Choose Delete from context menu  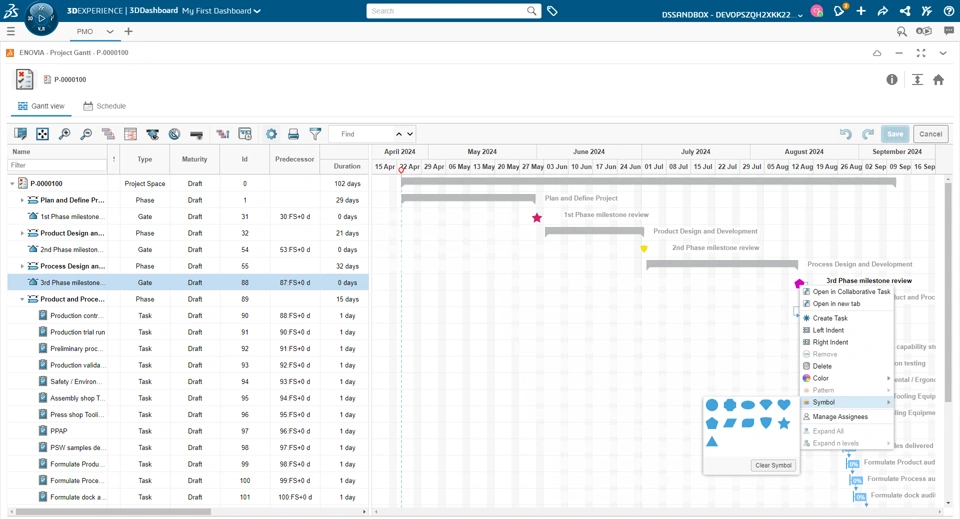[x=847, y=366]
